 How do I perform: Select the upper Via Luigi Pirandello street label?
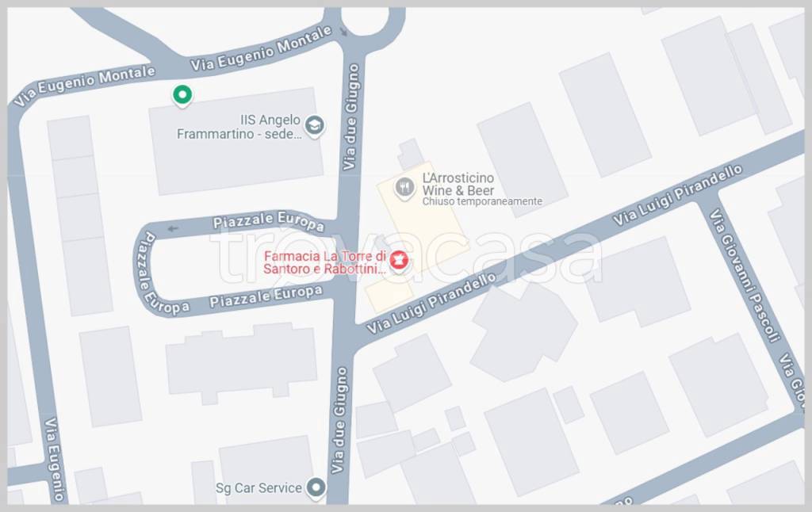pos(677,196)
